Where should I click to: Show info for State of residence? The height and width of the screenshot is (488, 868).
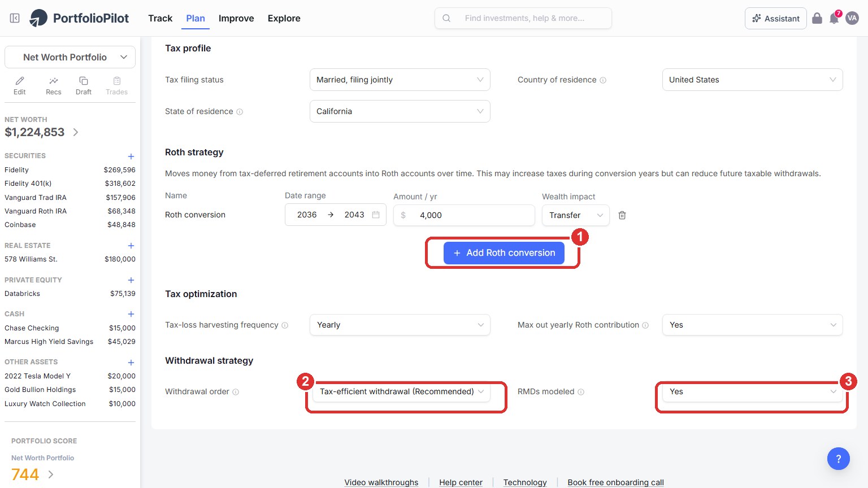(x=240, y=112)
